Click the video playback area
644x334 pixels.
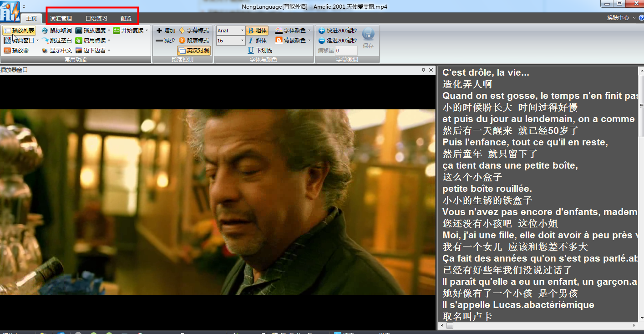218,202
